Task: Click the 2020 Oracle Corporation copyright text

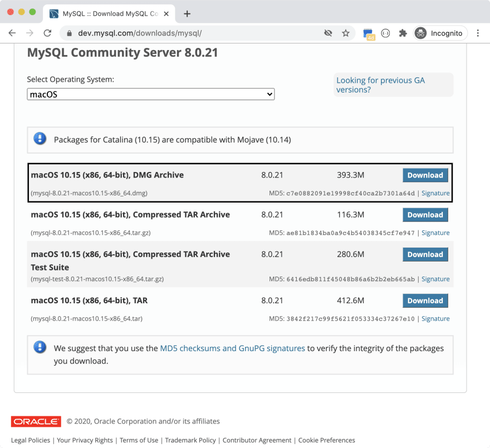Action: click(x=143, y=421)
